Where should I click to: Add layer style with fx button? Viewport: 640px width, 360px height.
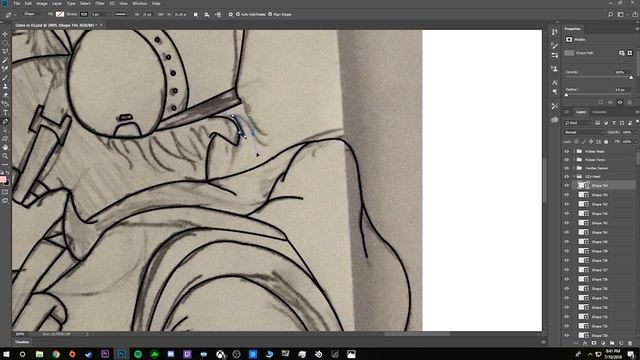tap(585, 343)
